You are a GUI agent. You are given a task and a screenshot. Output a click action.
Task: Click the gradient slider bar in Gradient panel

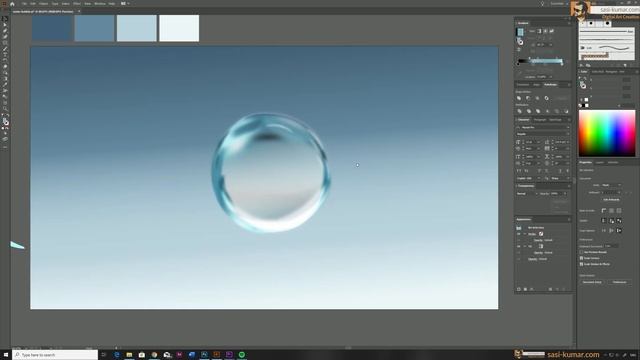click(x=541, y=61)
